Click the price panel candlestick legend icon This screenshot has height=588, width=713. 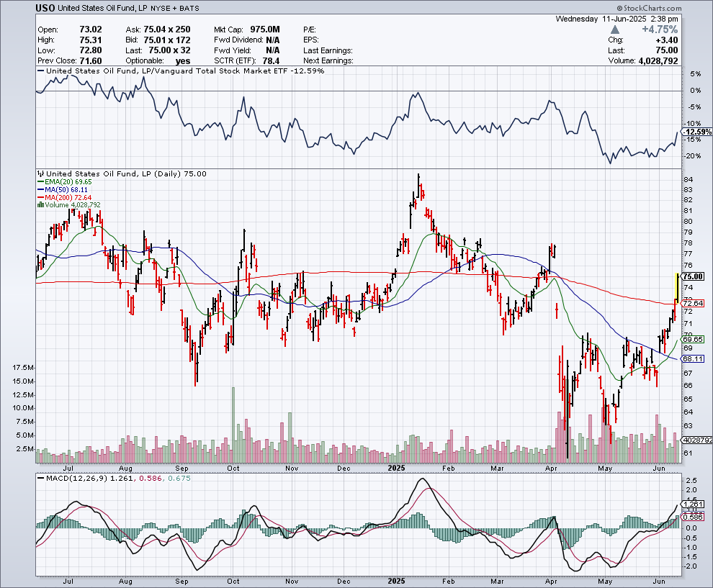tap(41, 173)
